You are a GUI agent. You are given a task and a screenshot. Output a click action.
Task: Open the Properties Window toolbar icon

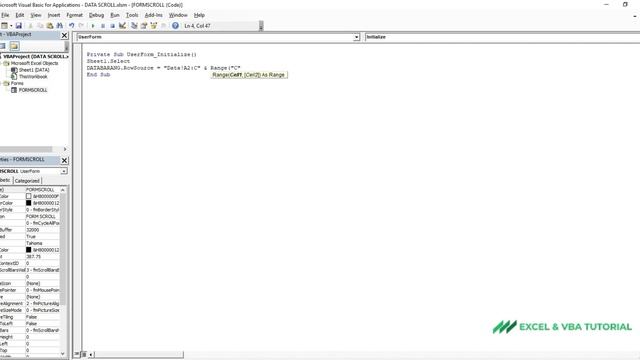click(x=144, y=26)
